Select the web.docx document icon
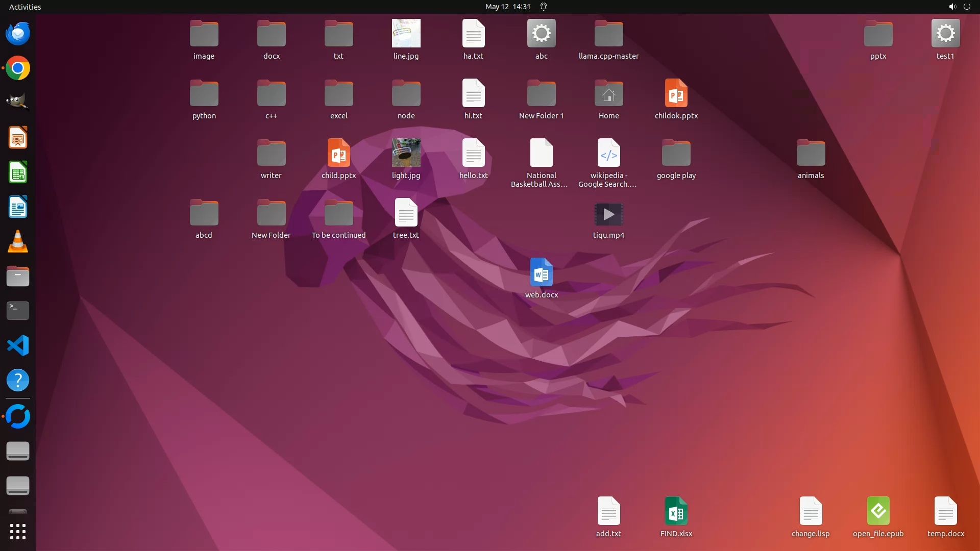 [x=541, y=273]
